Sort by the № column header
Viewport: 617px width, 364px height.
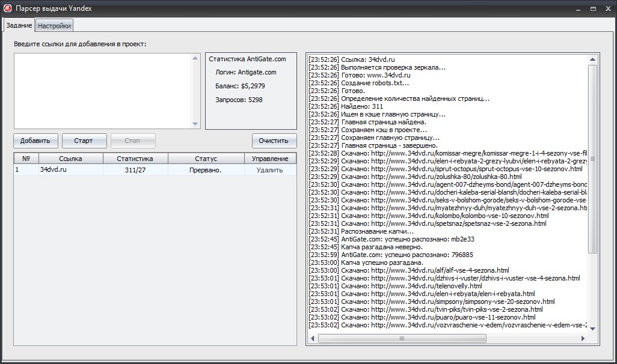click(26, 159)
